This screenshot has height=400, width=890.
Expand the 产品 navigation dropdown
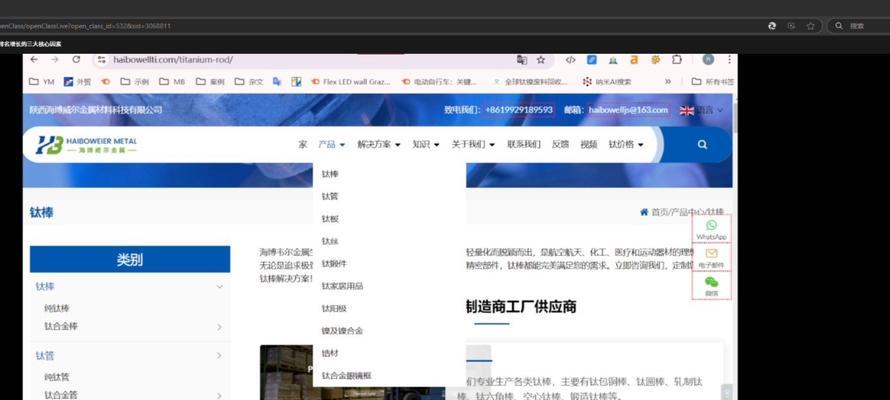[x=332, y=145]
